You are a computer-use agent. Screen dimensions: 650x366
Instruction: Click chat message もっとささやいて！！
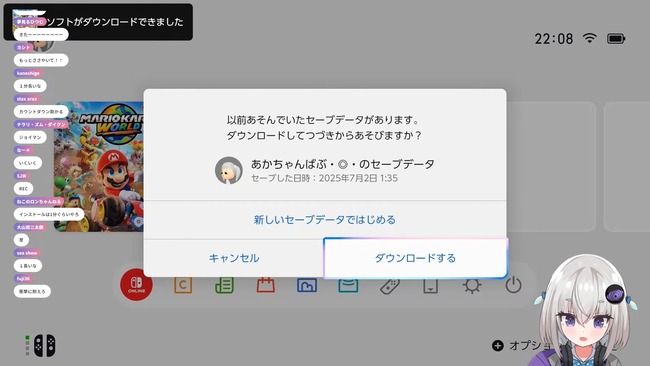click(41, 60)
